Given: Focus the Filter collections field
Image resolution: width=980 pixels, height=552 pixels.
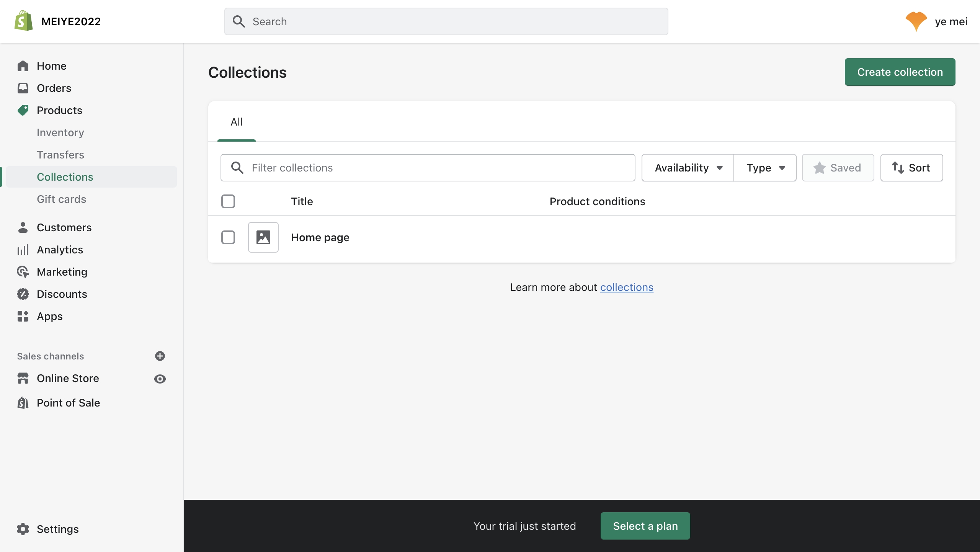Looking at the screenshot, I should tap(428, 168).
